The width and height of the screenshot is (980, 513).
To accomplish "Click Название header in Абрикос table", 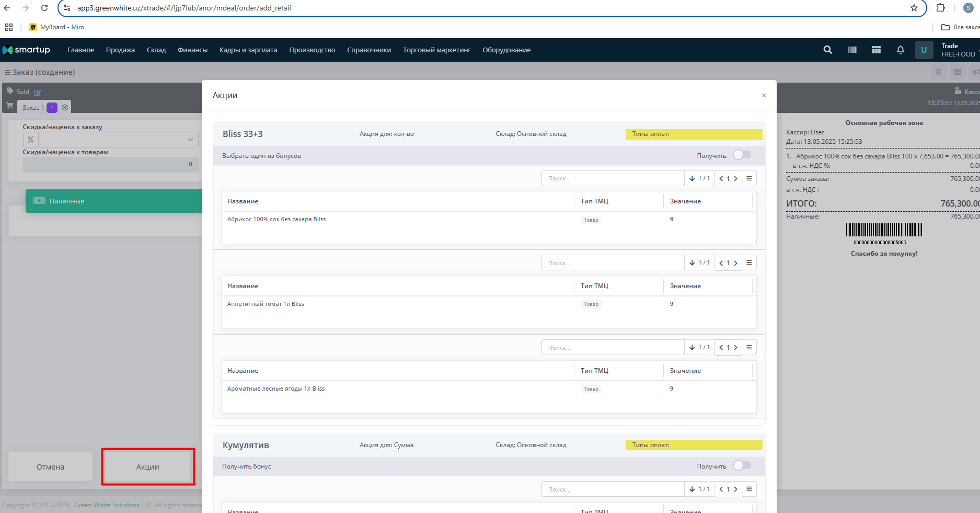I will pyautogui.click(x=243, y=201).
